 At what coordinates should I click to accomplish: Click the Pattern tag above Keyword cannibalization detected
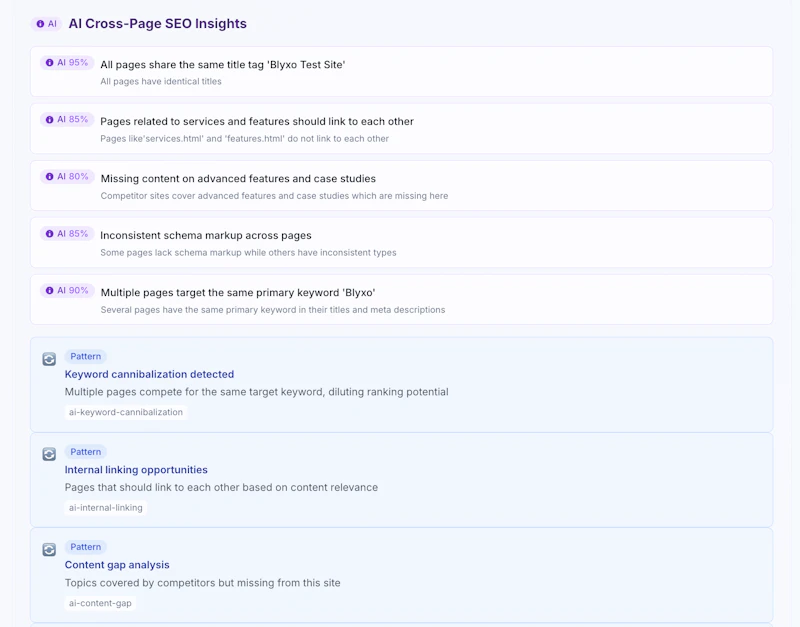tap(85, 356)
